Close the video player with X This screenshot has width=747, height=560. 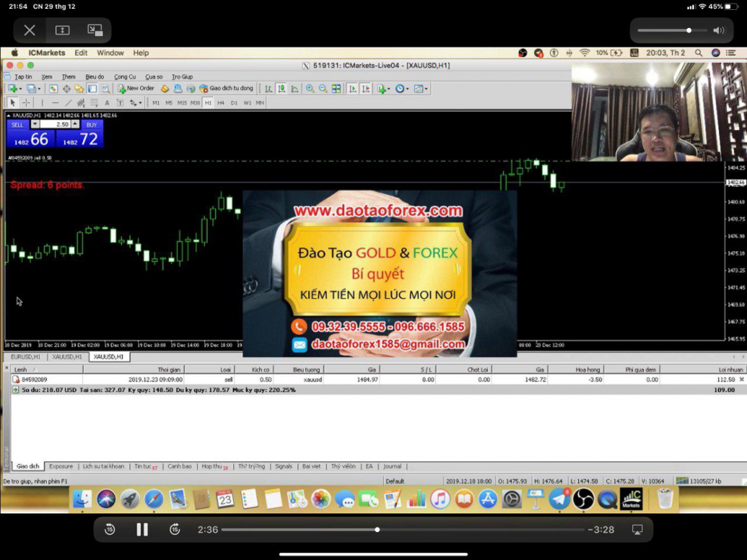coord(29,30)
